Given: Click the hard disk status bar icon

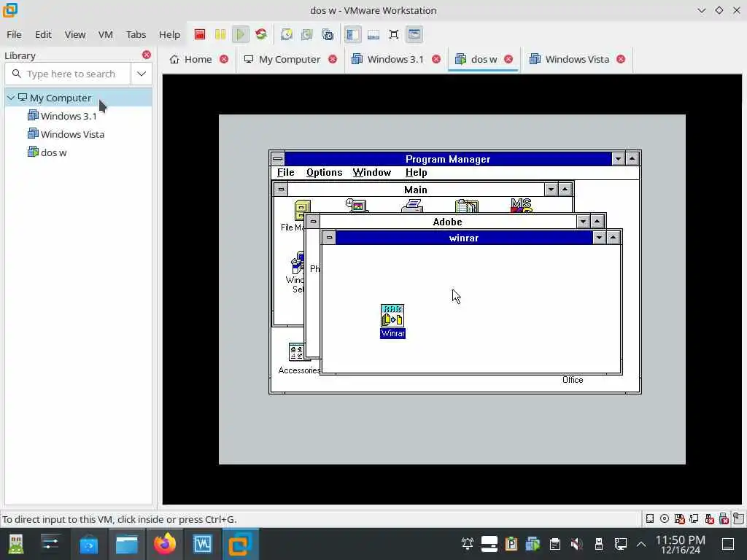Looking at the screenshot, I should (x=650, y=518).
